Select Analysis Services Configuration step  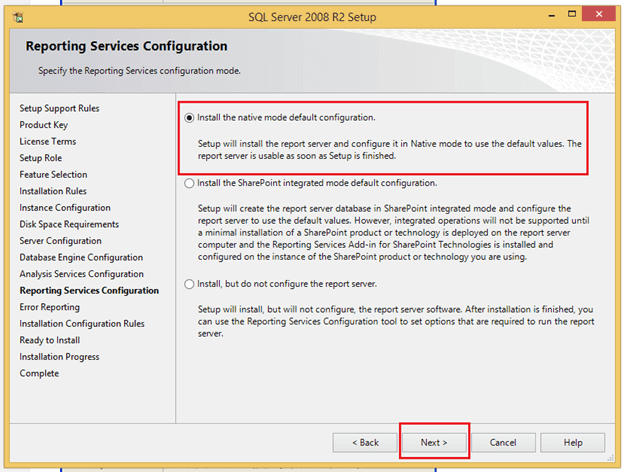(82, 274)
